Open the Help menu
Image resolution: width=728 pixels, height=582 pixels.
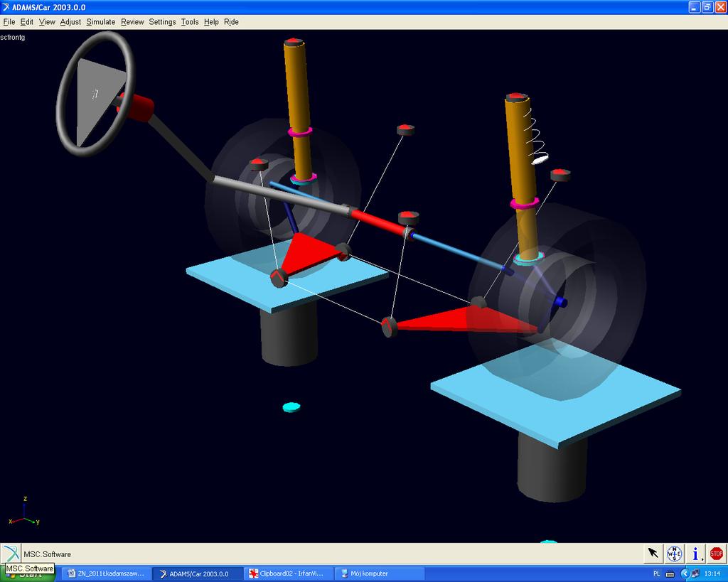(x=211, y=22)
